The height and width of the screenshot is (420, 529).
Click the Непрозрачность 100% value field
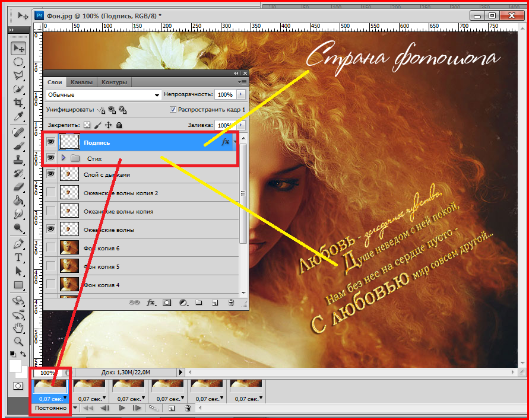226,95
